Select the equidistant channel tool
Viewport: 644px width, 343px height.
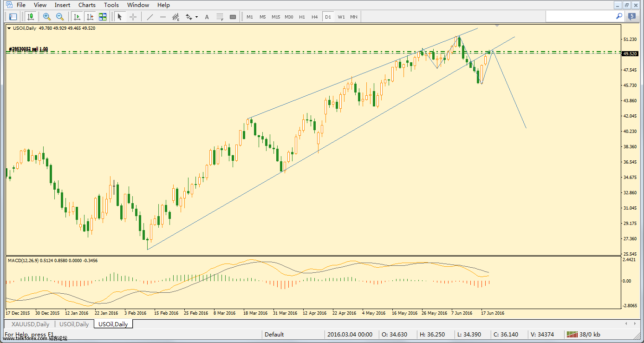point(176,17)
